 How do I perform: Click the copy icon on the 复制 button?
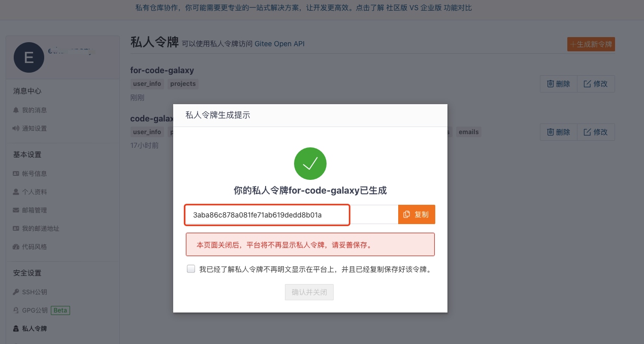click(407, 214)
